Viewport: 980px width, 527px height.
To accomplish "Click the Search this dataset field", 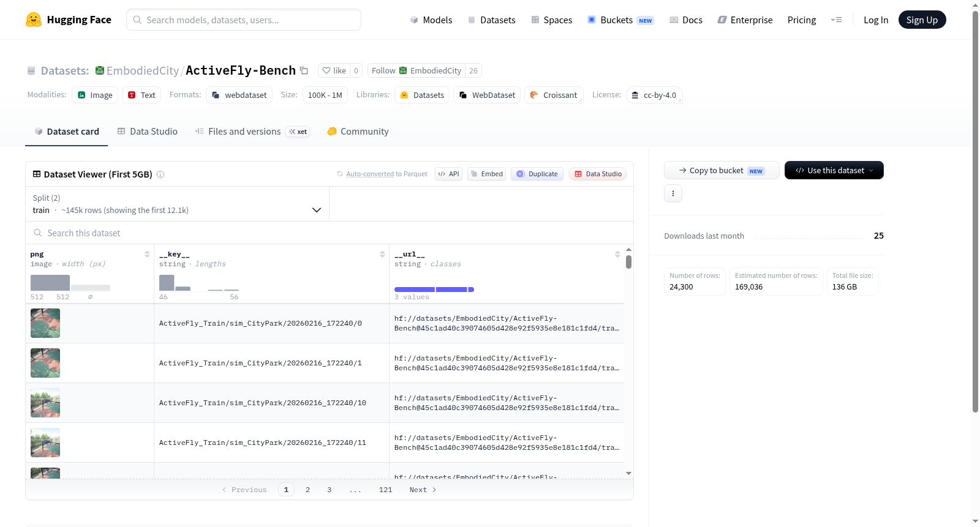I will (x=330, y=233).
